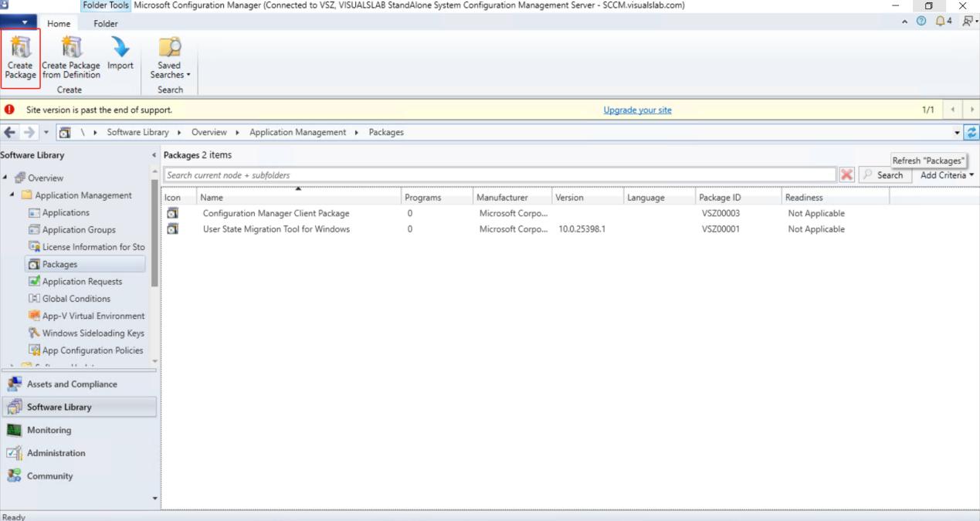980x521 pixels.
Task: Select the Configuration Manager Client Package row
Action: click(276, 213)
